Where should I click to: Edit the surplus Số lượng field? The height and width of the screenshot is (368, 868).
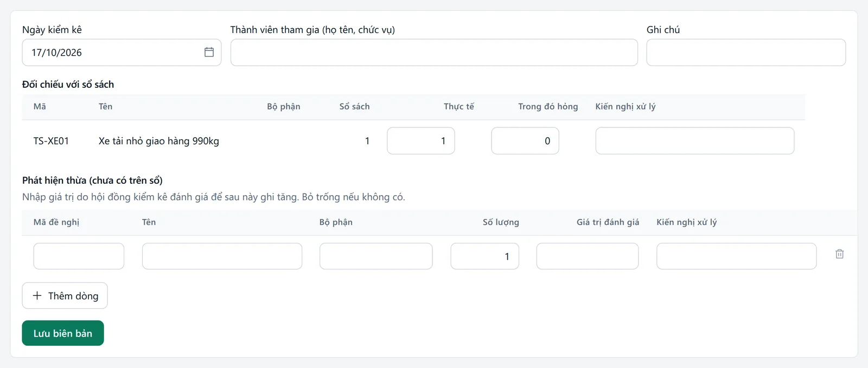coord(484,256)
